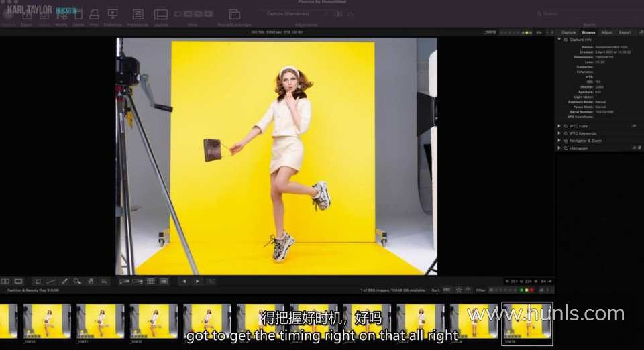Switch to the Export tab
The image size is (644, 350).
(x=625, y=32)
